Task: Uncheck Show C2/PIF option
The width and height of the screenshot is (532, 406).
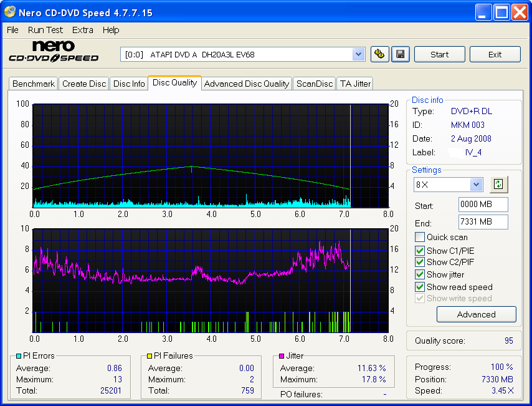Action: pyautogui.click(x=419, y=262)
